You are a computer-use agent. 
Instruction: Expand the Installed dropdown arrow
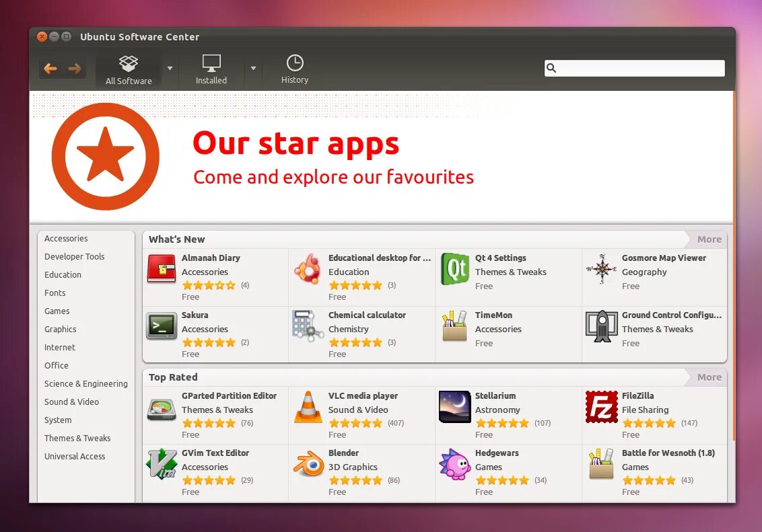[x=253, y=69]
